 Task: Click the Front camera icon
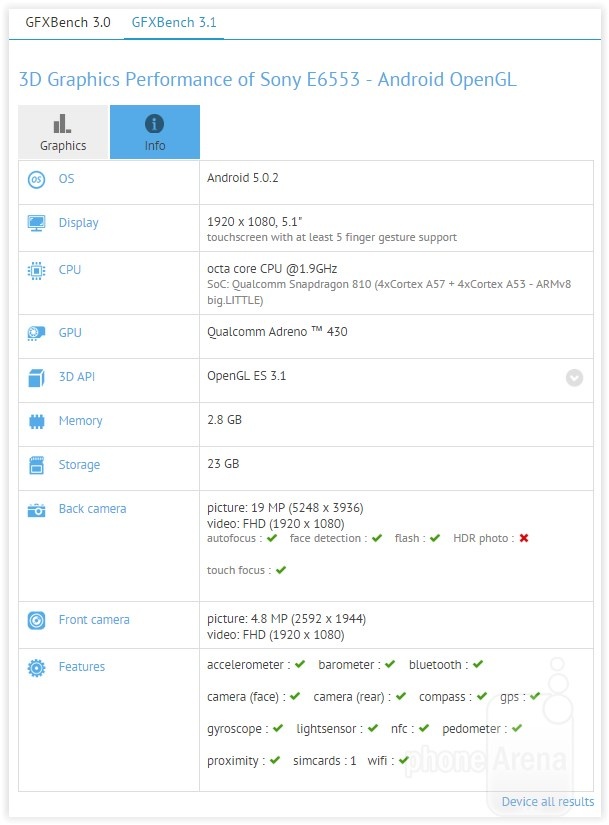click(36, 620)
